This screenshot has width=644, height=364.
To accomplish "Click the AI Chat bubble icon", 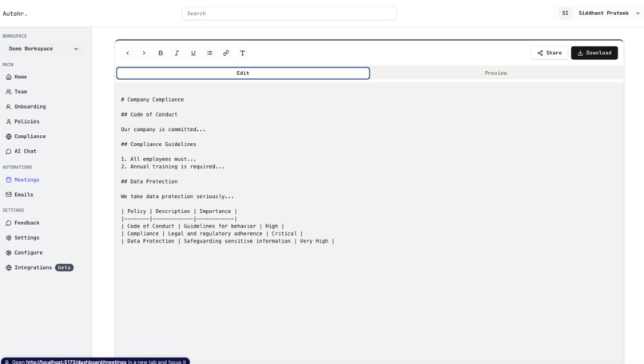I will click(x=9, y=152).
